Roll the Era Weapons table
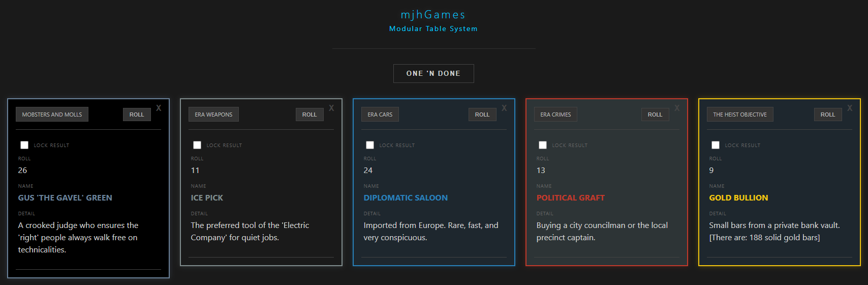The image size is (868, 285). pyautogui.click(x=309, y=115)
